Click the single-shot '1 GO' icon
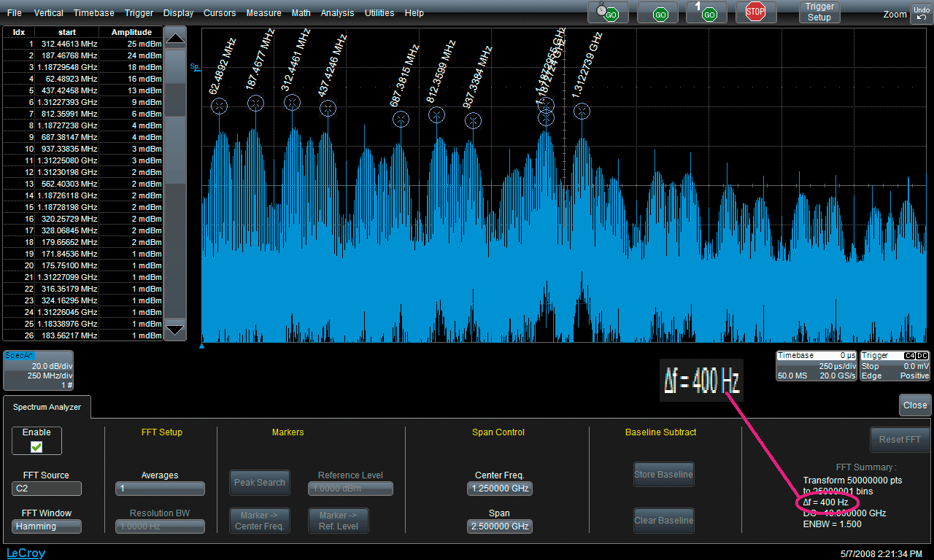Viewport: 934px width, 560px height. pyautogui.click(x=704, y=12)
